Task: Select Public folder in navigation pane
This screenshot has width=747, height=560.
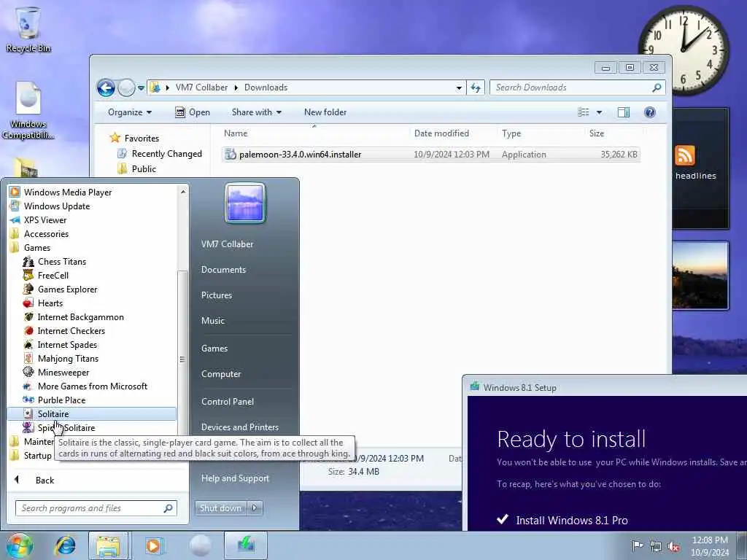Action: click(x=144, y=168)
